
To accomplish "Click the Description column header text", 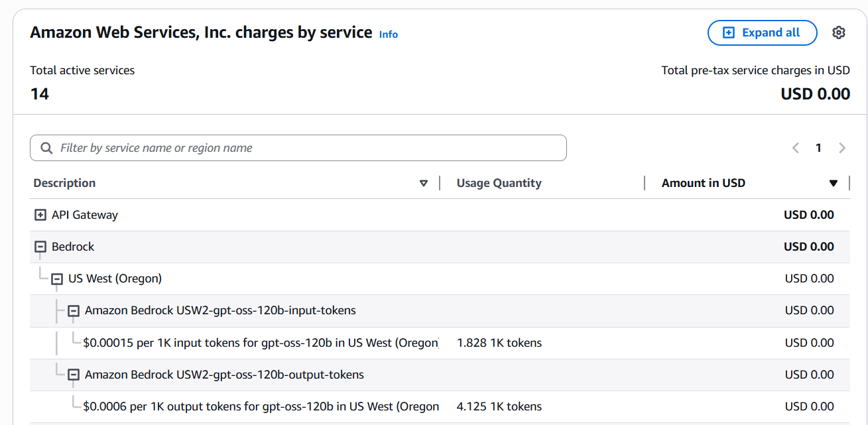I will tap(64, 183).
